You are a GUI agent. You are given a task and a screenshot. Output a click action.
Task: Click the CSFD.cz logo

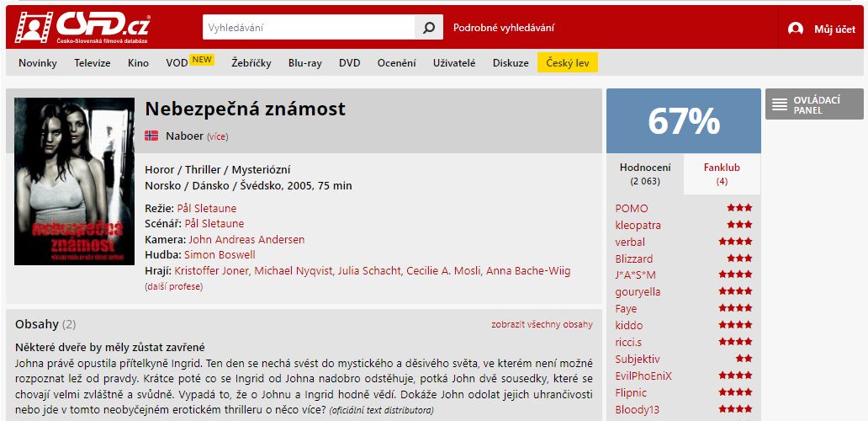(x=82, y=27)
